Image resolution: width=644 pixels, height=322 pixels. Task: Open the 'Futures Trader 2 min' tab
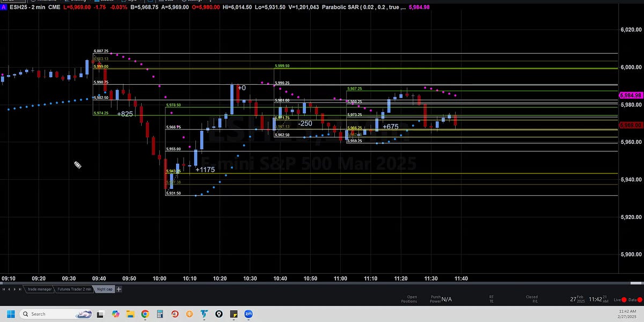tap(75, 289)
